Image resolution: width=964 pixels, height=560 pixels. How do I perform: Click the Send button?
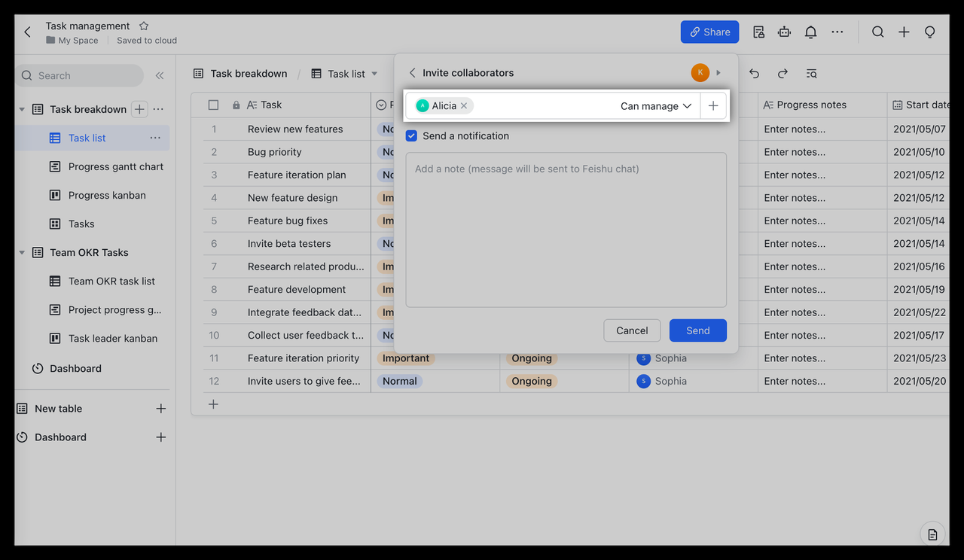pos(697,330)
